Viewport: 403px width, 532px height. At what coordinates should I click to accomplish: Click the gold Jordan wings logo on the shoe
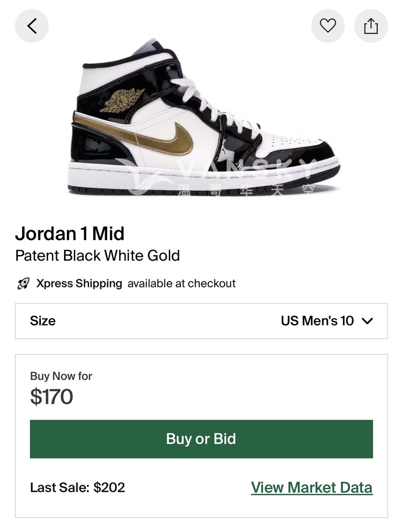coord(121,100)
